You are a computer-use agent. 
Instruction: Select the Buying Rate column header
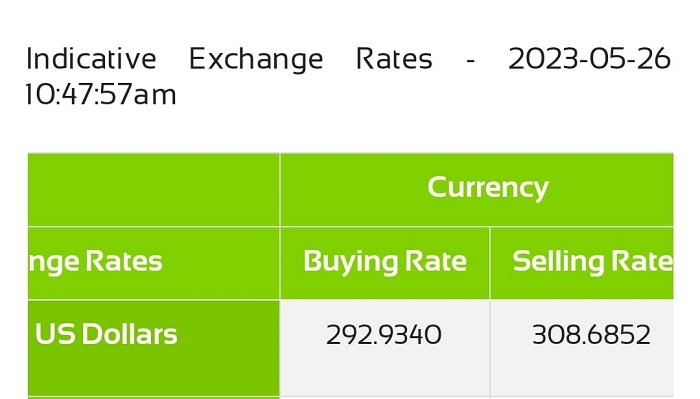385,263
